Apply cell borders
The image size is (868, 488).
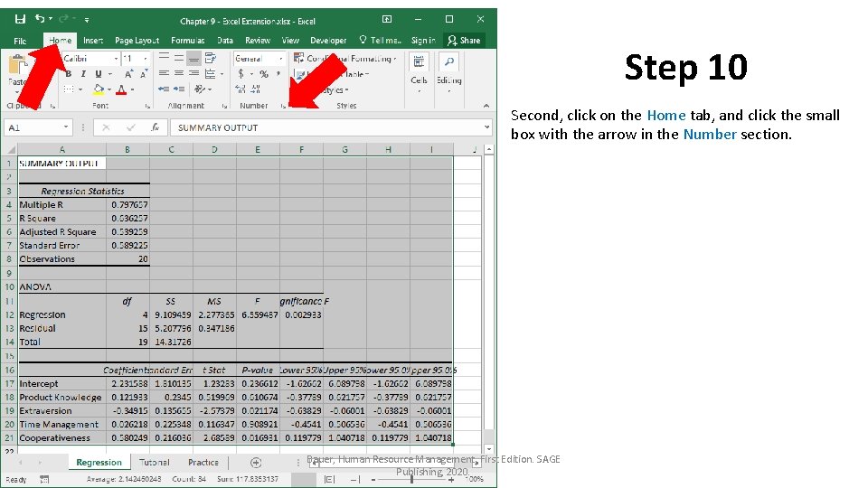[x=69, y=89]
